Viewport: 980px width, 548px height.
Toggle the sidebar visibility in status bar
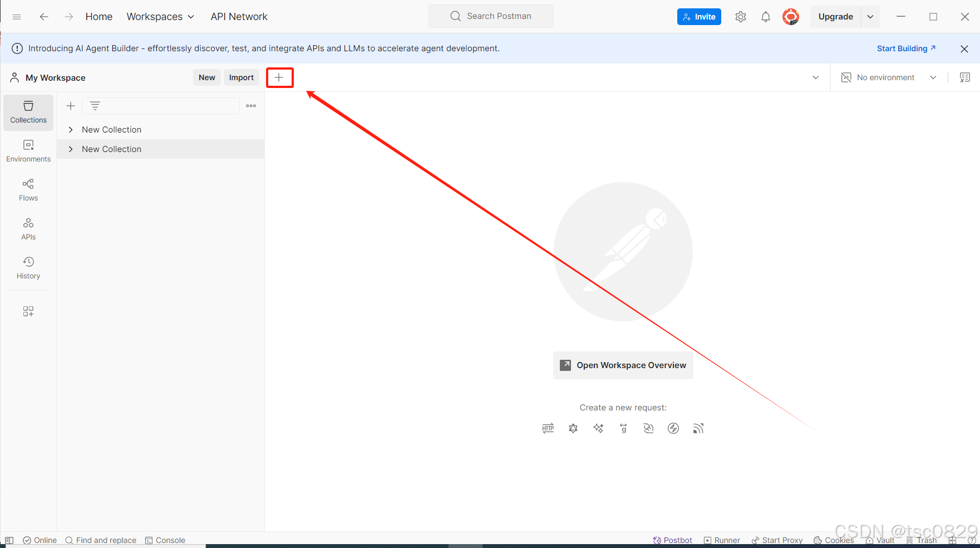[x=9, y=540]
